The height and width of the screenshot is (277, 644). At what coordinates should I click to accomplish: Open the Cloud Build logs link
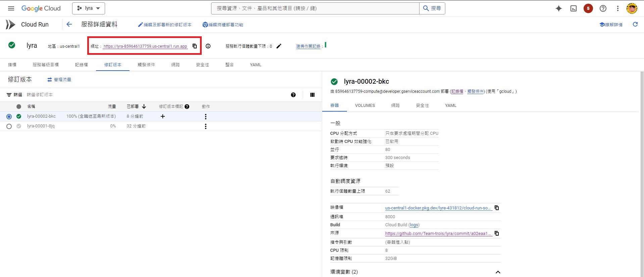[x=414, y=225]
